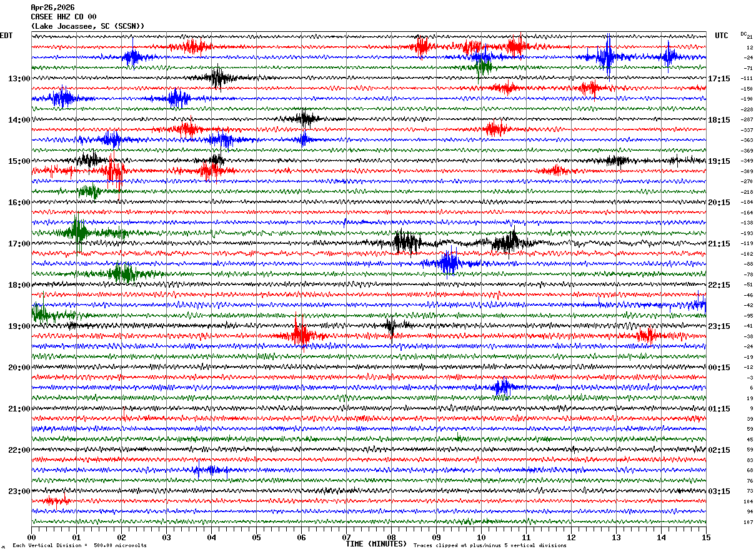This screenshot has height=554, width=756.
Task: Click the DC offset value "107"
Action: 749,522
